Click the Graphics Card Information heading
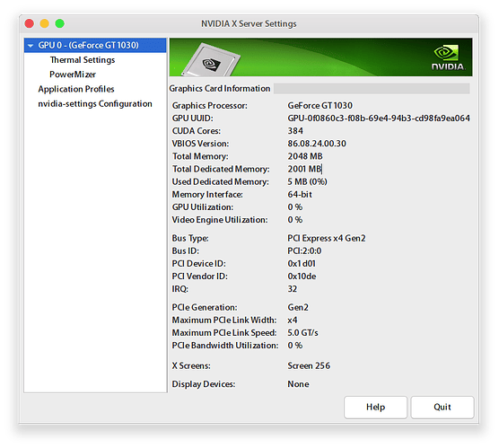The height and width of the screenshot is (448, 499). tap(220, 88)
